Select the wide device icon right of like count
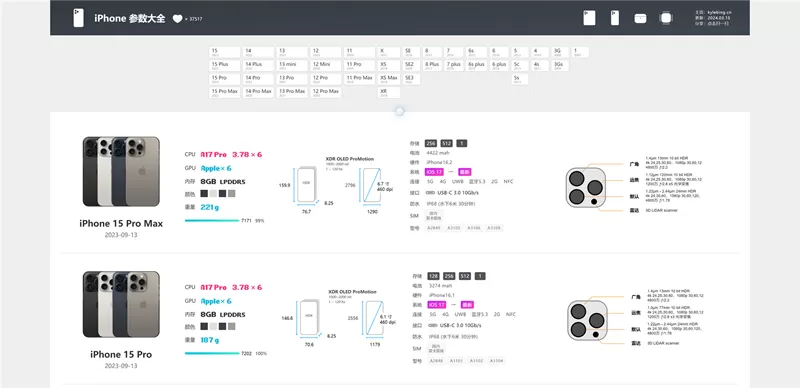 point(589,18)
